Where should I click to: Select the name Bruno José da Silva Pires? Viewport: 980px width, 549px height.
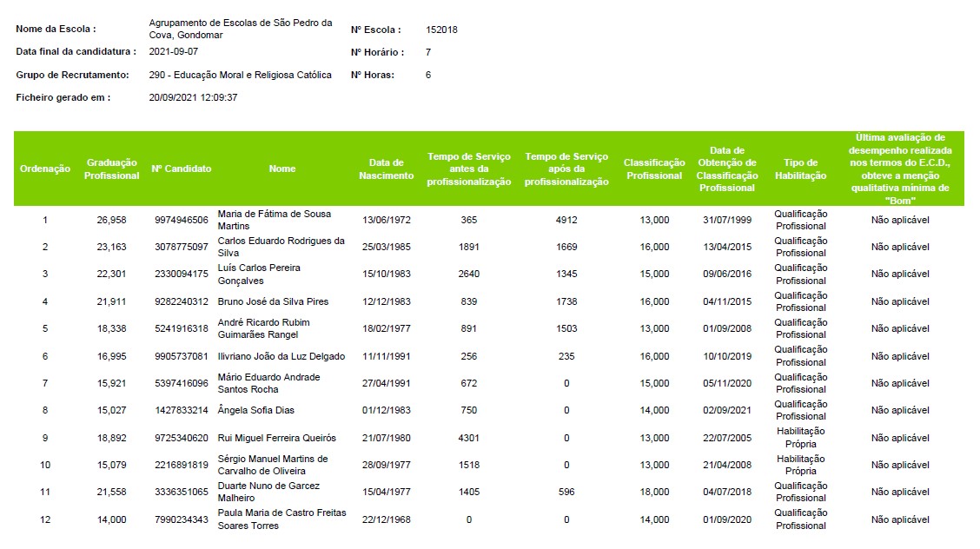[273, 301]
